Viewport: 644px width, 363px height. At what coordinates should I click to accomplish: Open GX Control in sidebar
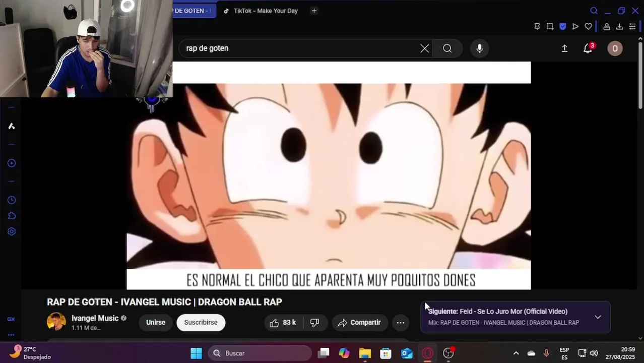click(x=11, y=319)
